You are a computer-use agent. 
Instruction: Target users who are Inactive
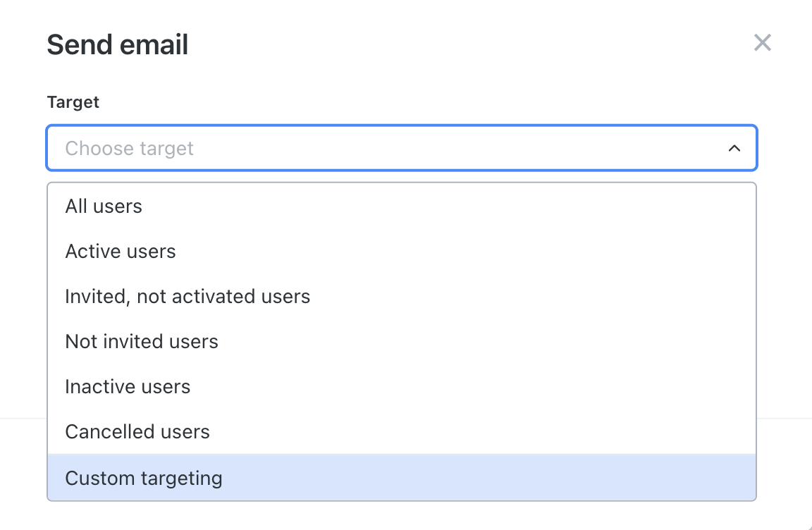point(402,386)
